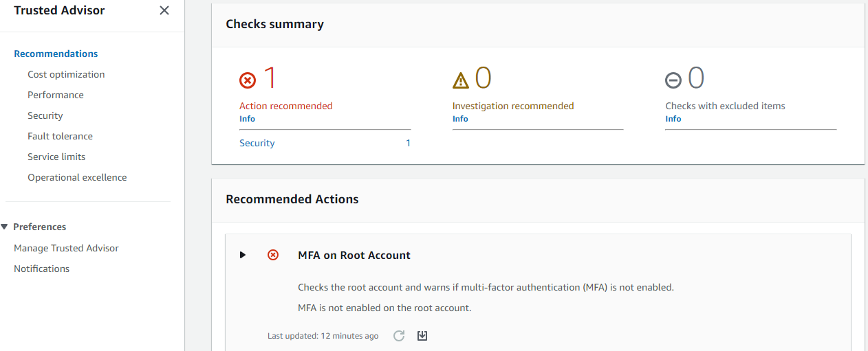Open Fault tolerance checks
This screenshot has width=868, height=351.
pos(60,136)
